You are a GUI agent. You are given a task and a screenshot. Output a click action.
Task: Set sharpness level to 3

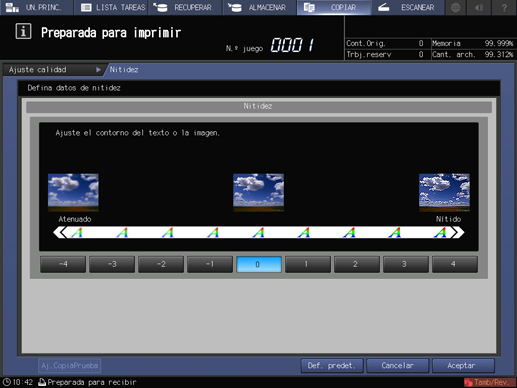pos(406,264)
